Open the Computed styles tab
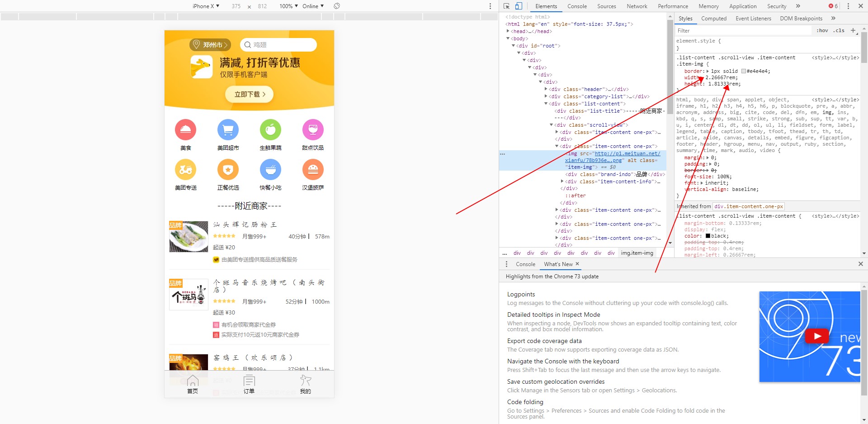 point(714,19)
